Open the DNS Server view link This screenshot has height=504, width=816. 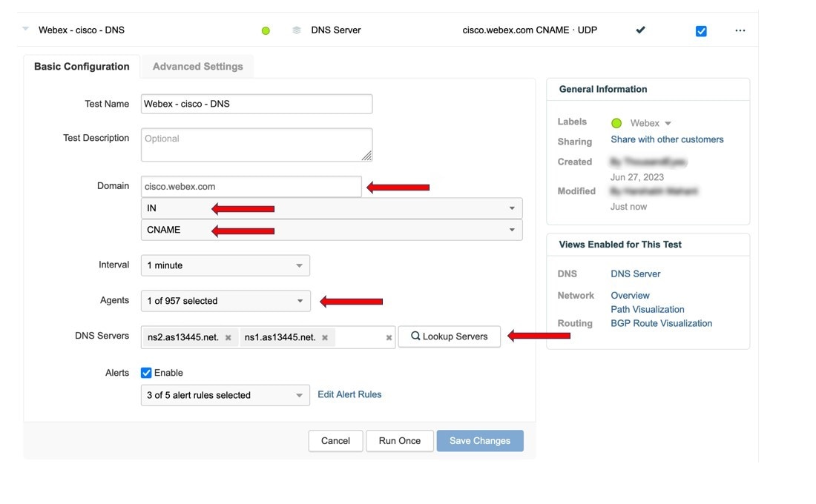coord(636,273)
